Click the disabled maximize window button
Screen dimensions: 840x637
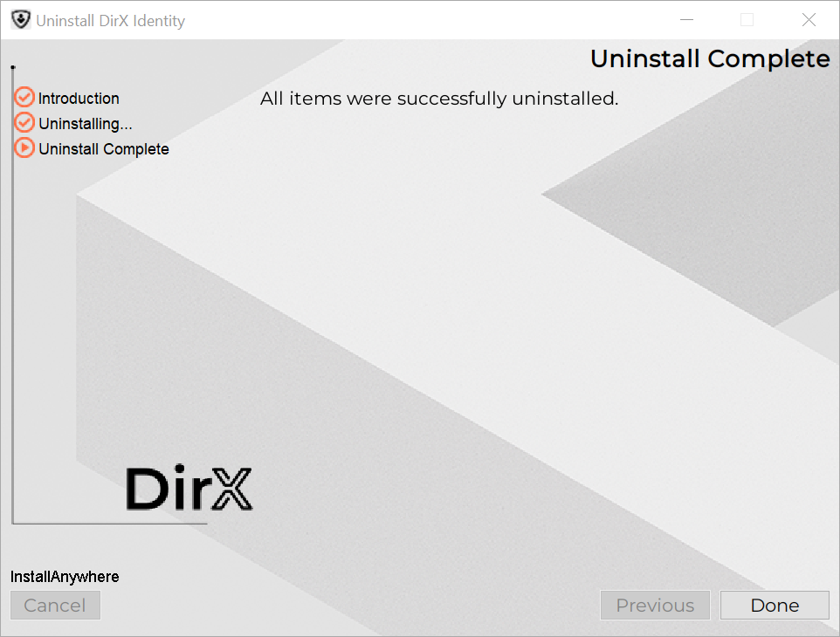pos(747,20)
